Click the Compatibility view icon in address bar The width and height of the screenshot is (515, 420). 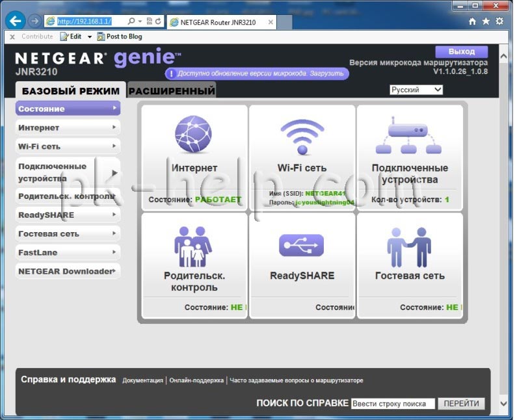pos(150,21)
